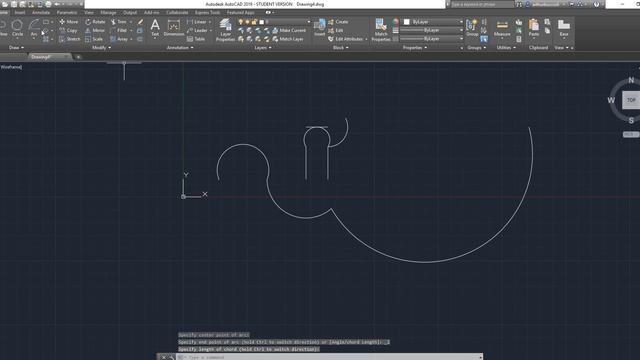The image size is (640, 360).
Task: Open the ByLayer color dropdown
Action: [x=461, y=22]
